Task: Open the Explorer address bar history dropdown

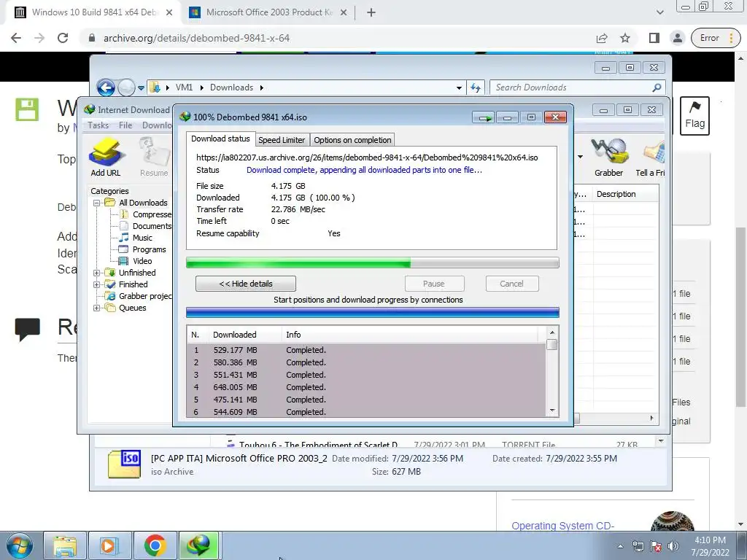Action: tap(459, 87)
